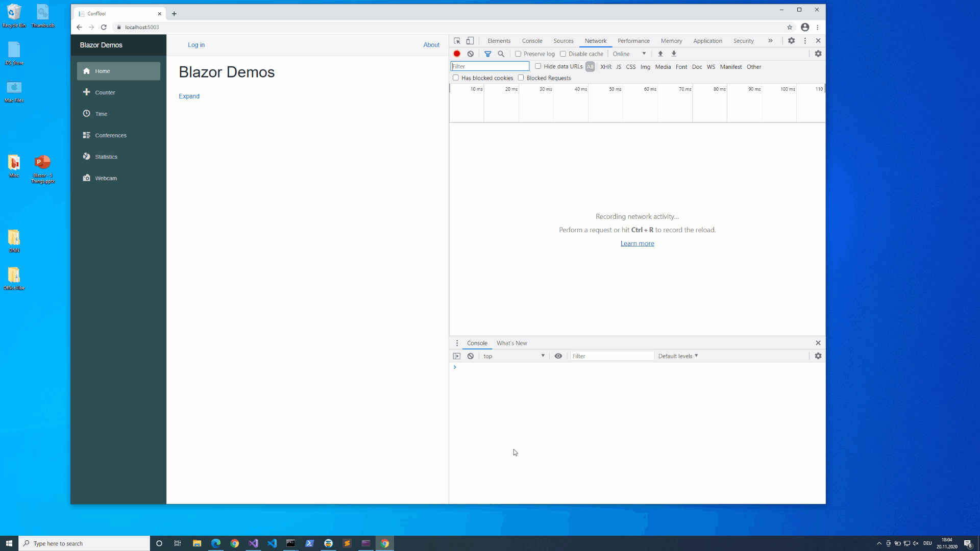Clear the network log

click(471, 54)
